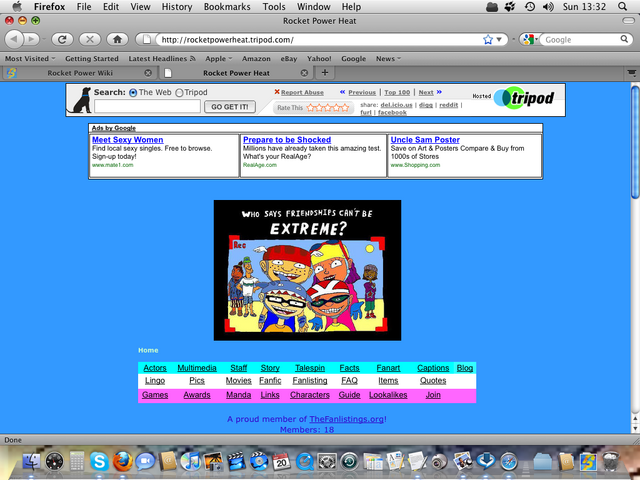The width and height of the screenshot is (640, 480).
Task: Open iChat from the dock
Action: (145, 462)
